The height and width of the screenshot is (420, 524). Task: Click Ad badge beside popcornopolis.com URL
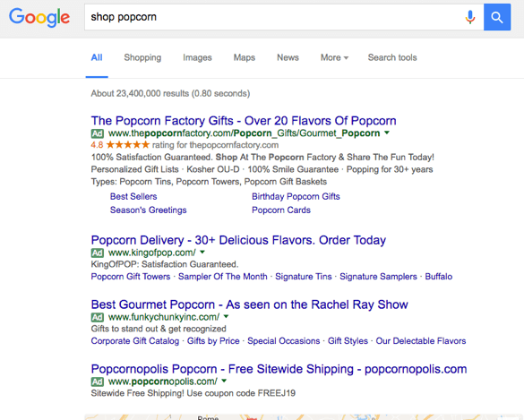tap(98, 381)
